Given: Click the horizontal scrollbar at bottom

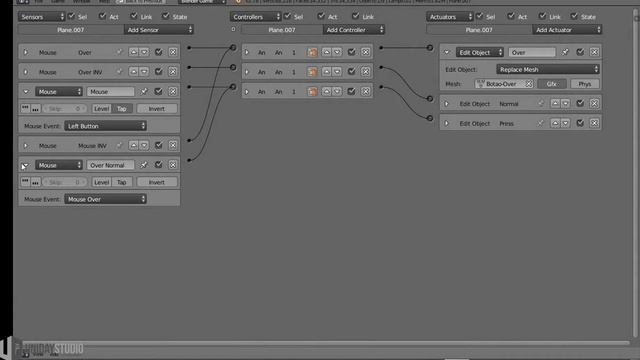Looking at the screenshot, I should [x=326, y=342].
